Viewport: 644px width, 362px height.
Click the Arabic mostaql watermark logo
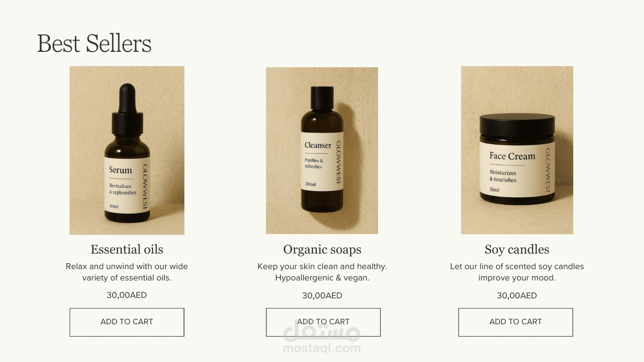[322, 331]
